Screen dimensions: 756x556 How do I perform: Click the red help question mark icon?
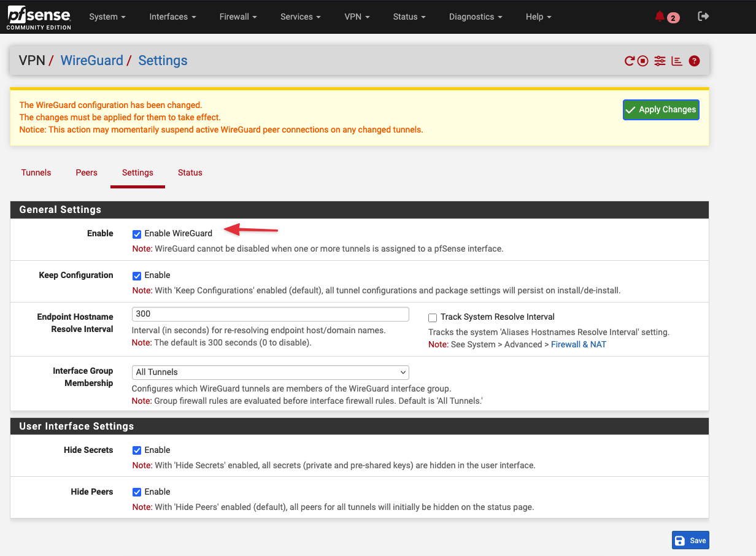point(694,61)
